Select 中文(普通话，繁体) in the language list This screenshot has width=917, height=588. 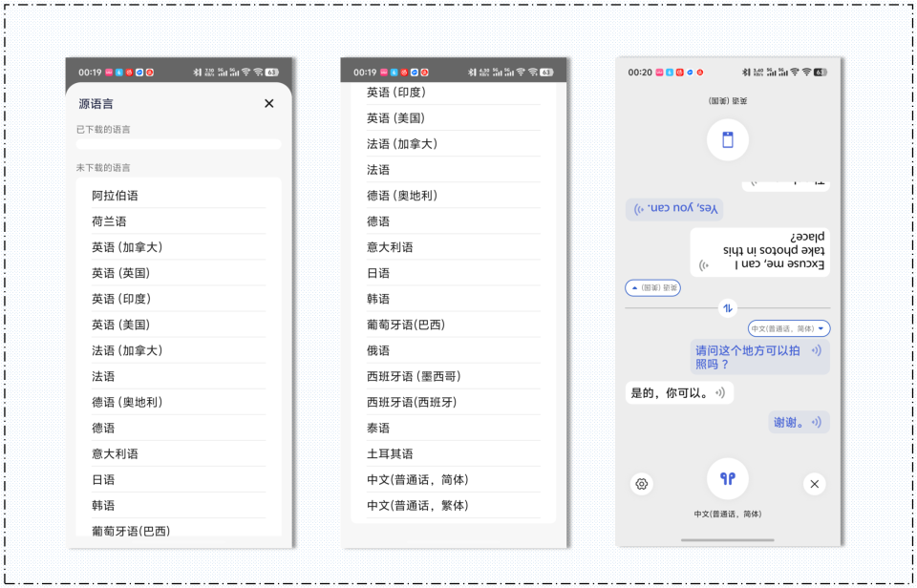pos(453,505)
